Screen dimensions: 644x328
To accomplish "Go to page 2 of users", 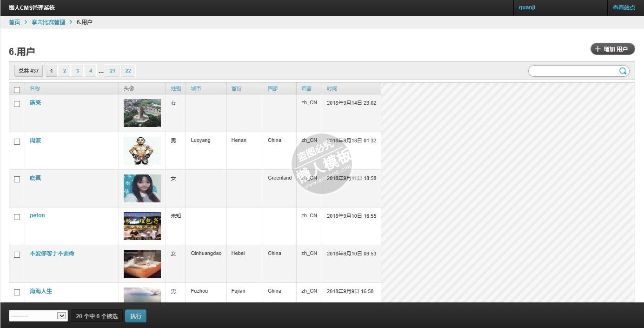I will (65, 71).
